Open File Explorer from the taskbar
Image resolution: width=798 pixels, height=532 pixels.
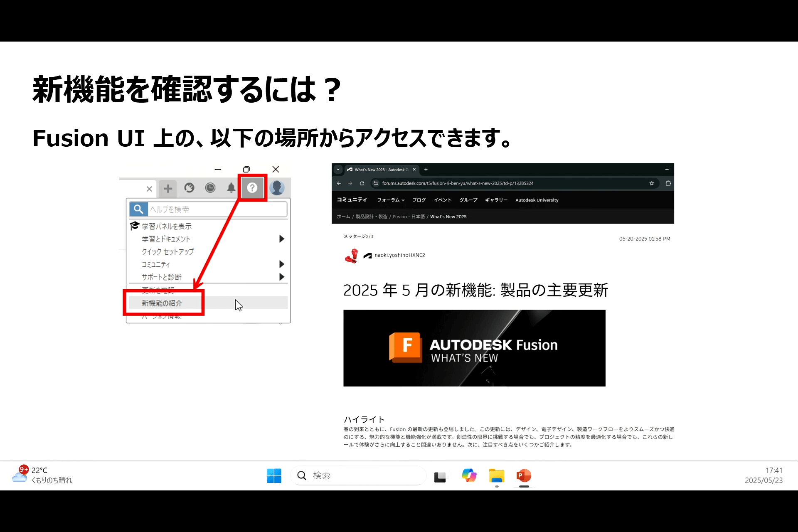(x=497, y=475)
